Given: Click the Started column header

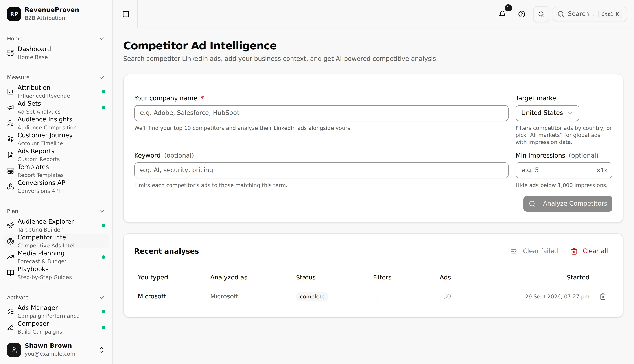Looking at the screenshot, I should (x=578, y=277).
